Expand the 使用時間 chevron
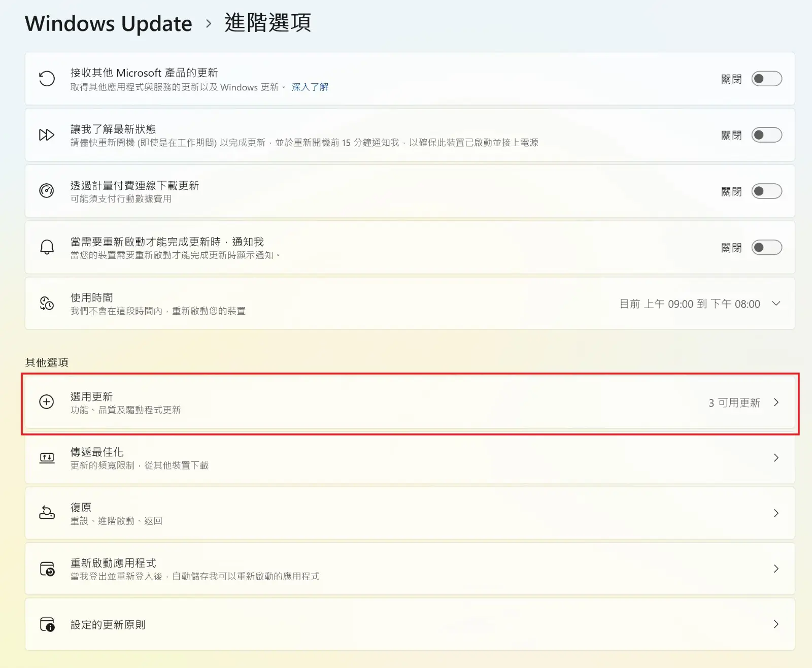This screenshot has height=668, width=812. (x=776, y=304)
